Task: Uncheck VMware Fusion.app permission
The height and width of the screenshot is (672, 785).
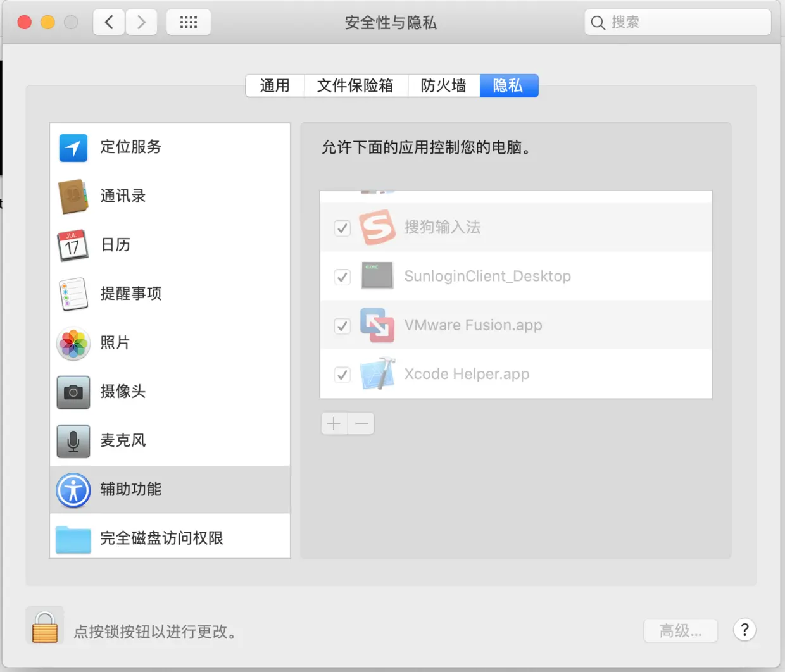Action: 342,326
